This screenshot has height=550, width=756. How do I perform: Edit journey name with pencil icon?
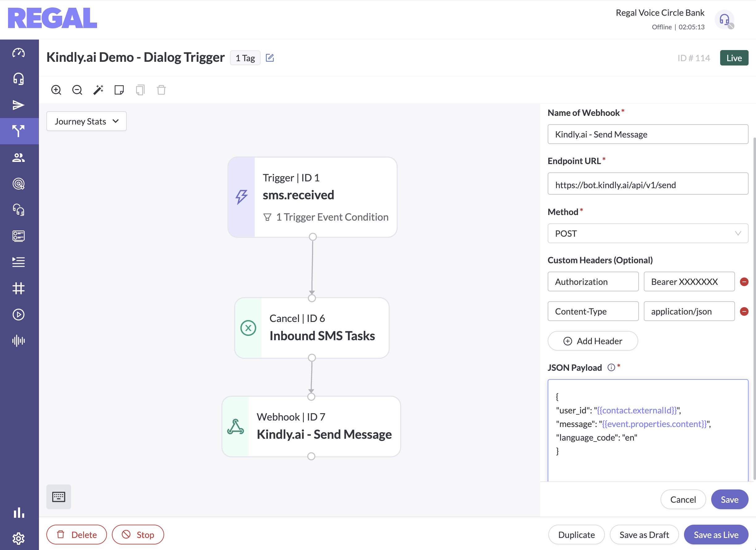point(270,58)
